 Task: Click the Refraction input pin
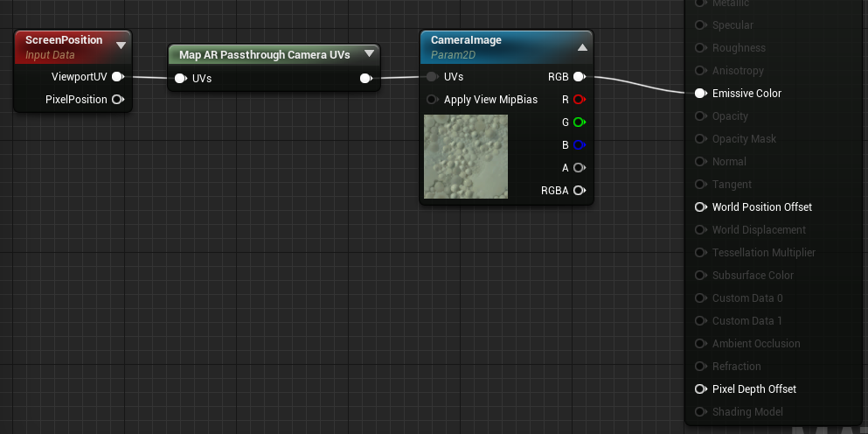pos(700,366)
